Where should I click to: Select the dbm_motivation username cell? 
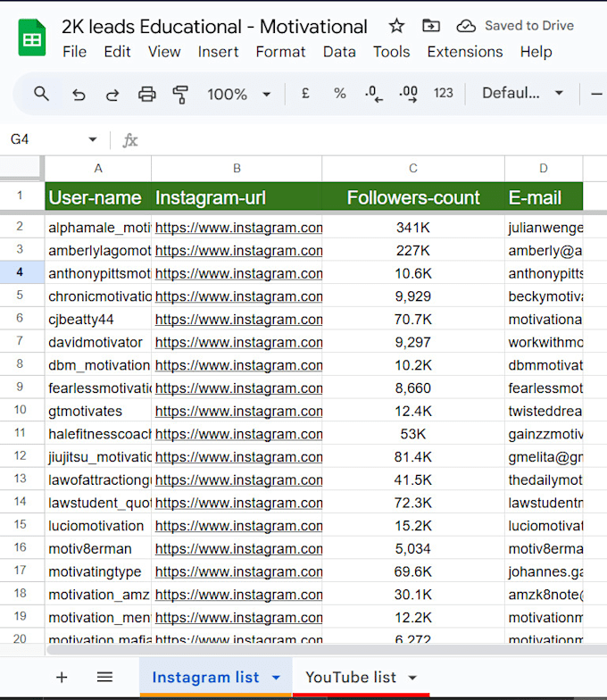pos(98,365)
